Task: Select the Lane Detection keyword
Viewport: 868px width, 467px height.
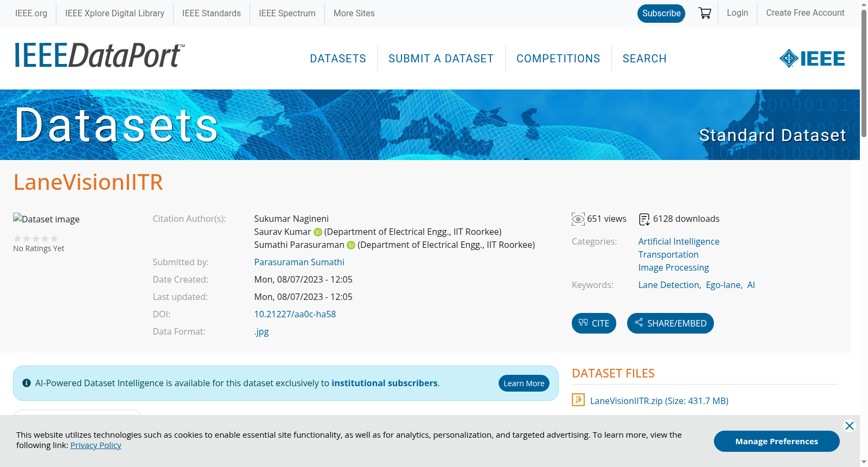Action: tap(669, 285)
